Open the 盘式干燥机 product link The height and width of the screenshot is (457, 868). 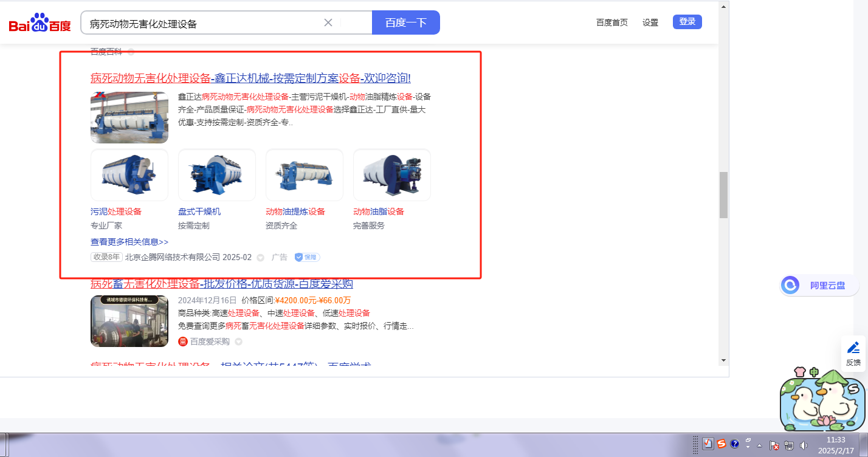199,211
